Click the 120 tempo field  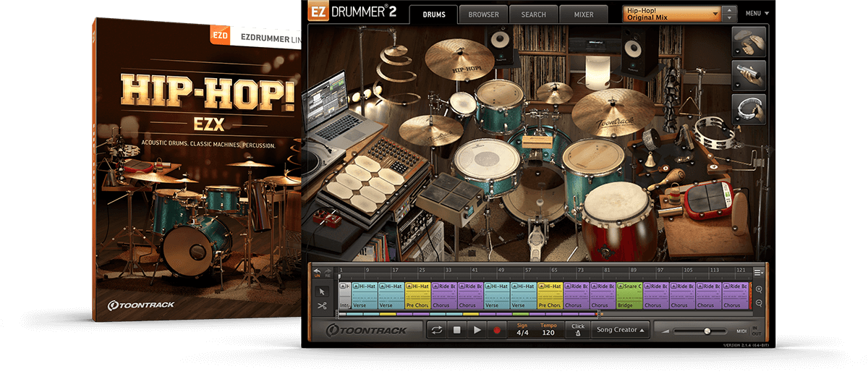tap(548, 330)
